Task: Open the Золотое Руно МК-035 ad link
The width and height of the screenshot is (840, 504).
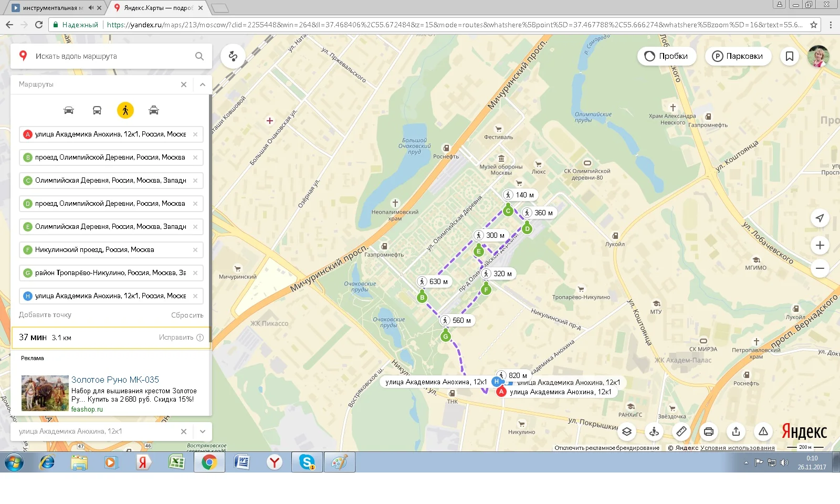Action: (115, 380)
